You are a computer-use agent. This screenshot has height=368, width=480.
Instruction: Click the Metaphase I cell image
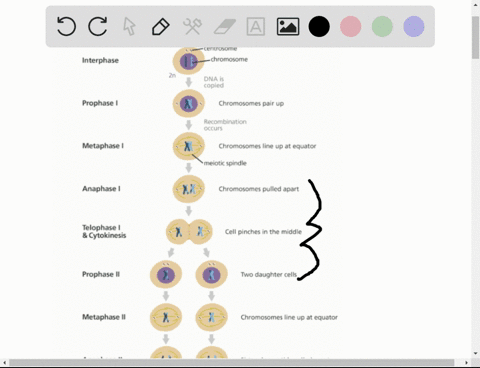tap(189, 146)
